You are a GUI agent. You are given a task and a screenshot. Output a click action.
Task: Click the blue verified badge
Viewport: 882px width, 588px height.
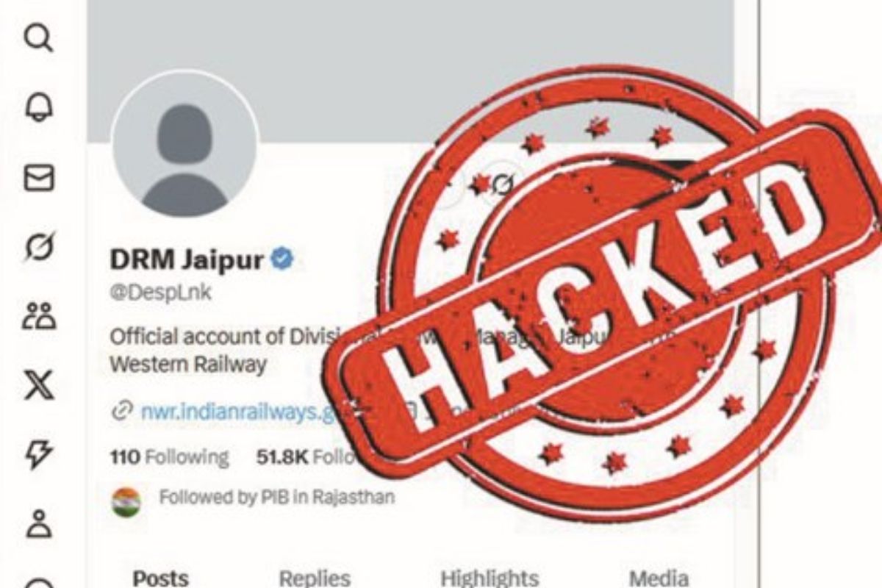click(x=282, y=258)
